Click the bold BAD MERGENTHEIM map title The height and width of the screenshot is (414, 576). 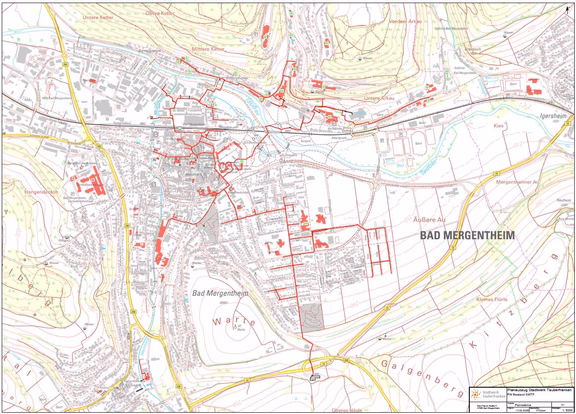point(467,235)
